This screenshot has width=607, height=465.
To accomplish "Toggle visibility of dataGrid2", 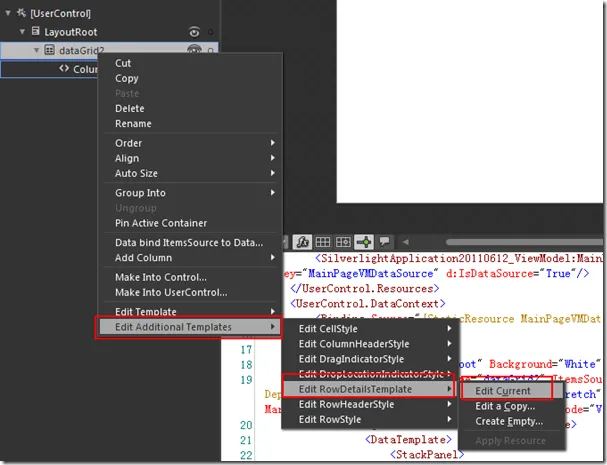I will pos(193,50).
